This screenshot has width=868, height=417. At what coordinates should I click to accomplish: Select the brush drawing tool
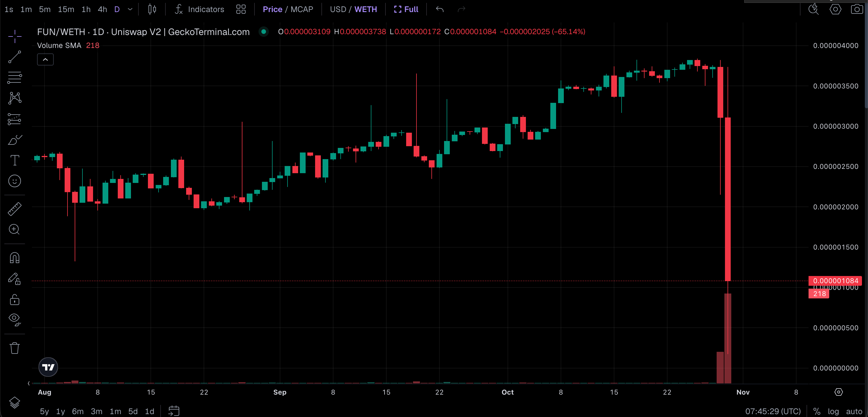point(14,140)
